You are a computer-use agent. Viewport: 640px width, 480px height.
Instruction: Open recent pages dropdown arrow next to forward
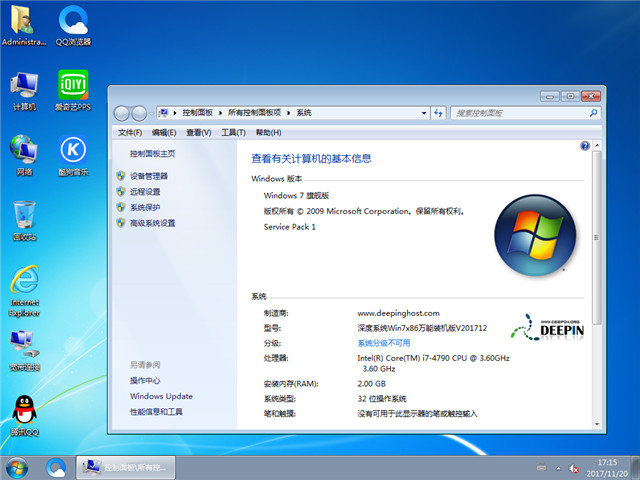tap(151, 113)
